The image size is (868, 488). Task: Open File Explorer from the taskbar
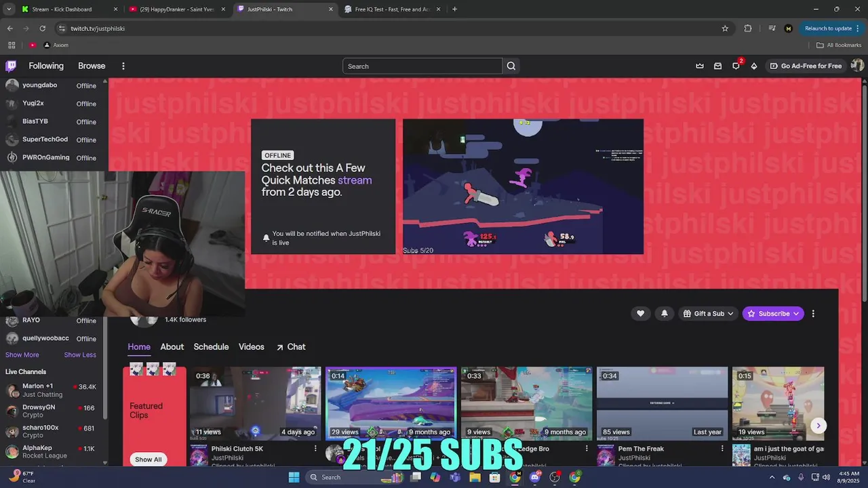(475, 477)
